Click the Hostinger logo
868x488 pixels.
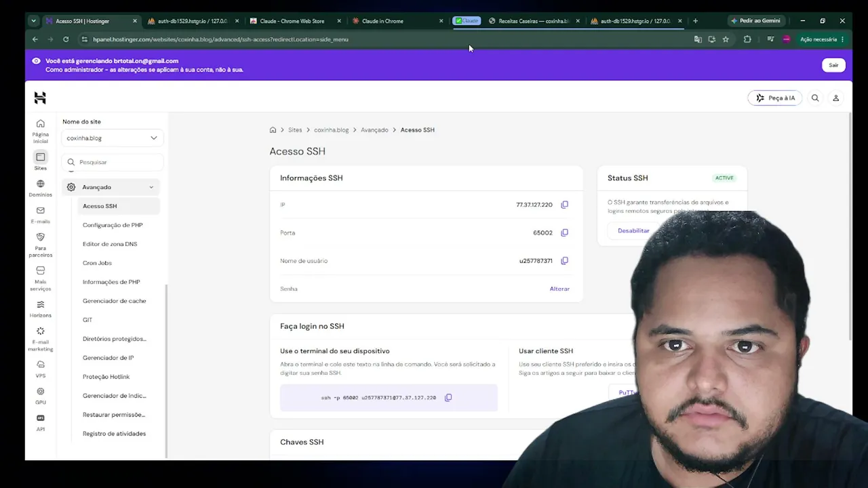click(40, 98)
